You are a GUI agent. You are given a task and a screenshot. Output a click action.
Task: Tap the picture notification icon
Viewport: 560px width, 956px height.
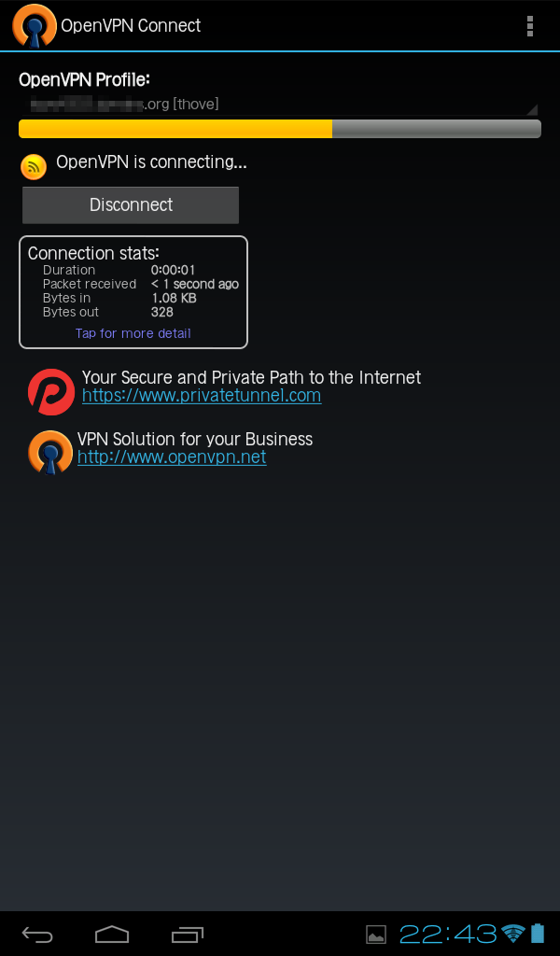[376, 934]
